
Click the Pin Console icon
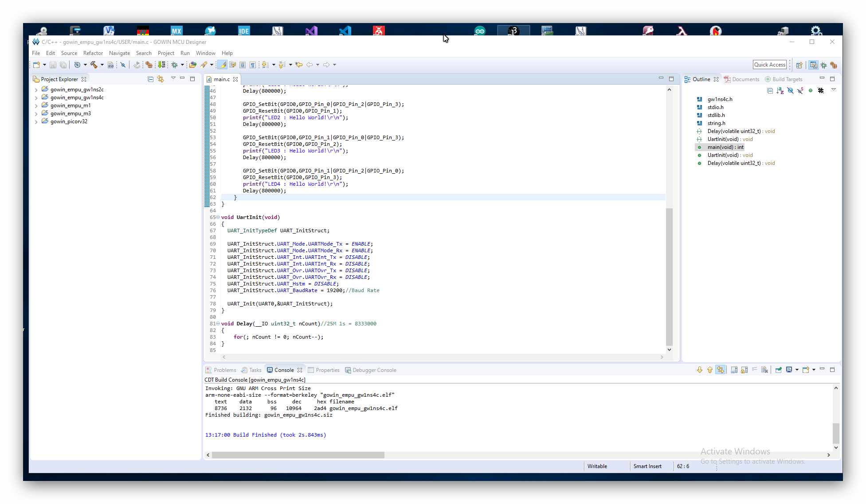point(778,370)
